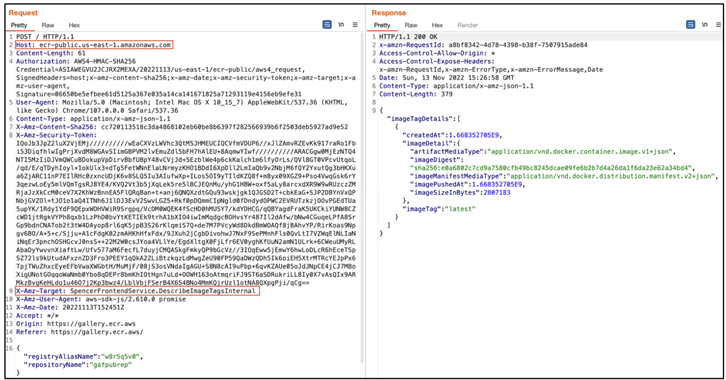
Task: Switch to the Request Hex tab
Action: click(x=74, y=25)
